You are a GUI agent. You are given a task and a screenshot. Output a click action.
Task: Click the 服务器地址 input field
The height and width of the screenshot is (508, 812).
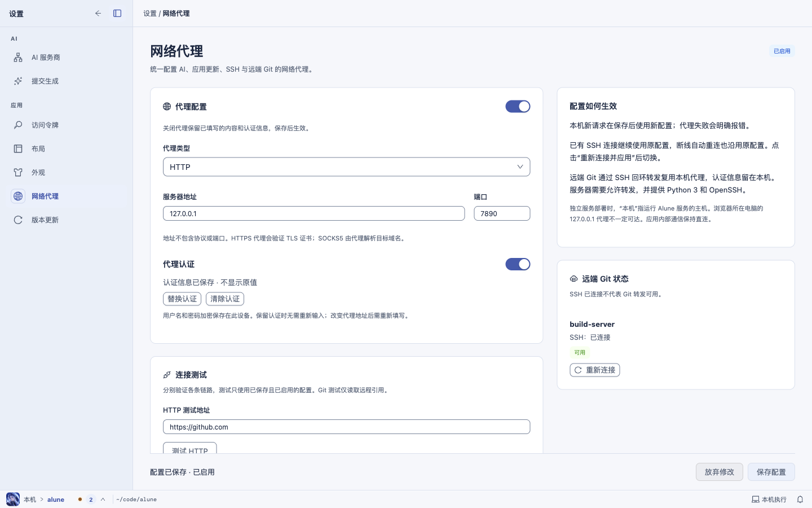click(314, 213)
